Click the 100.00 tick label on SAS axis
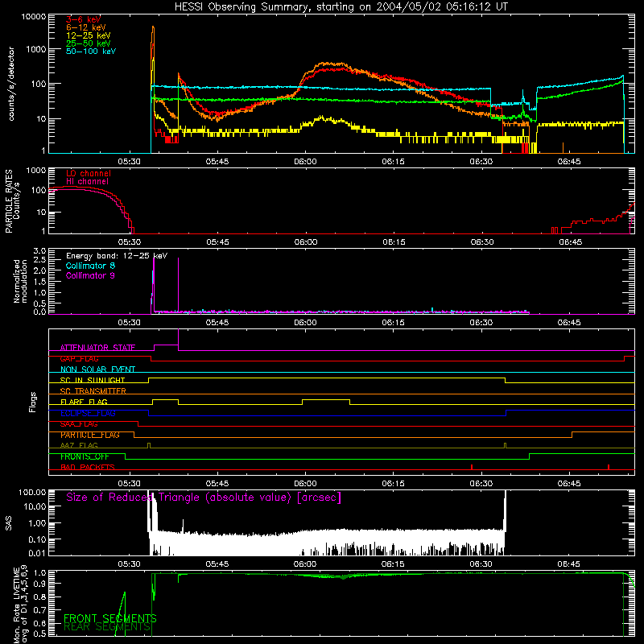This screenshot has height=644, width=644. coord(32,493)
